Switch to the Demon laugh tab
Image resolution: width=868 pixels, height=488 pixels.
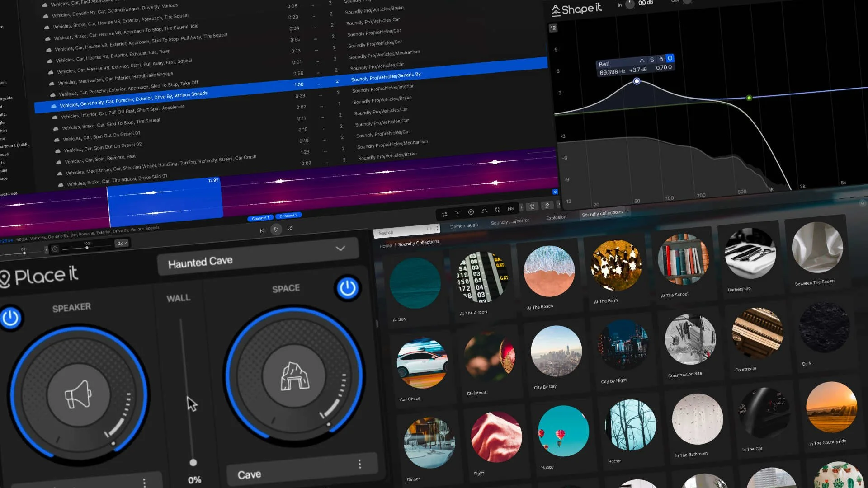[464, 225]
